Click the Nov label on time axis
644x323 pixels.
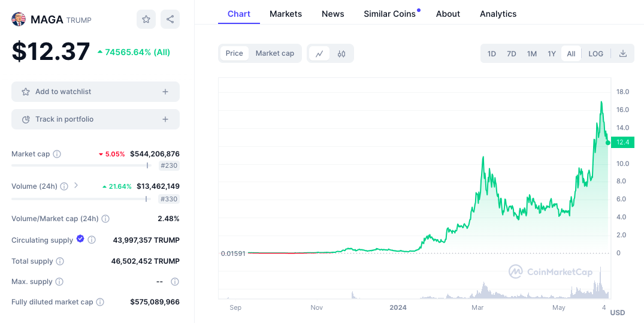point(317,308)
